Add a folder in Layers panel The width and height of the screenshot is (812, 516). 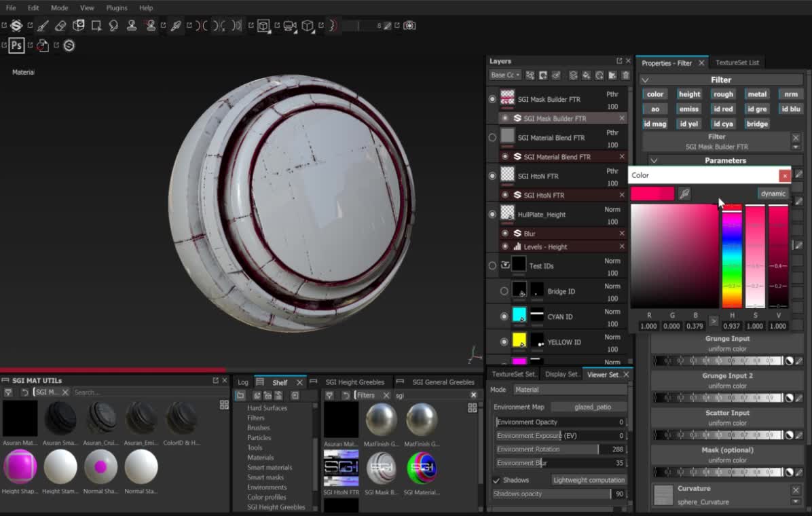point(612,75)
